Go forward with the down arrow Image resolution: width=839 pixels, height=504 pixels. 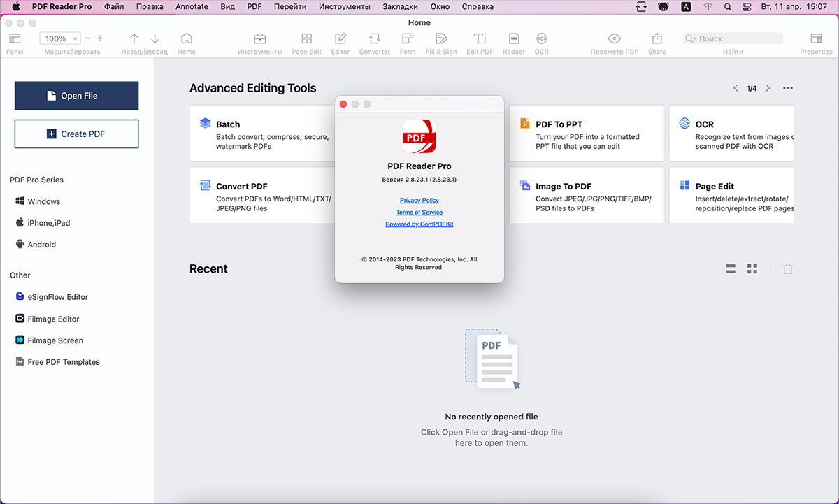(x=155, y=38)
